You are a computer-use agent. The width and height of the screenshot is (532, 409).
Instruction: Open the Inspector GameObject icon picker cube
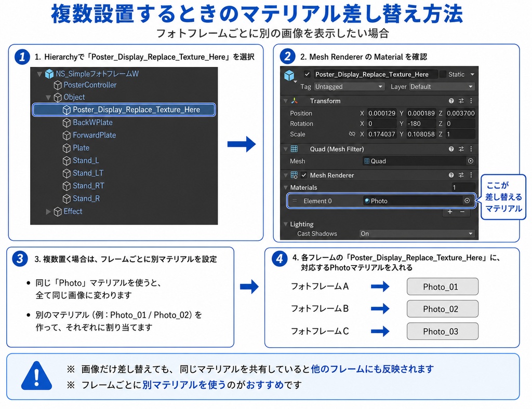289,76
